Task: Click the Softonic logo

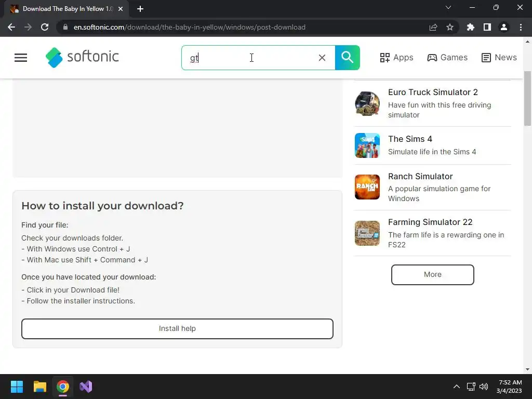Action: click(x=82, y=57)
